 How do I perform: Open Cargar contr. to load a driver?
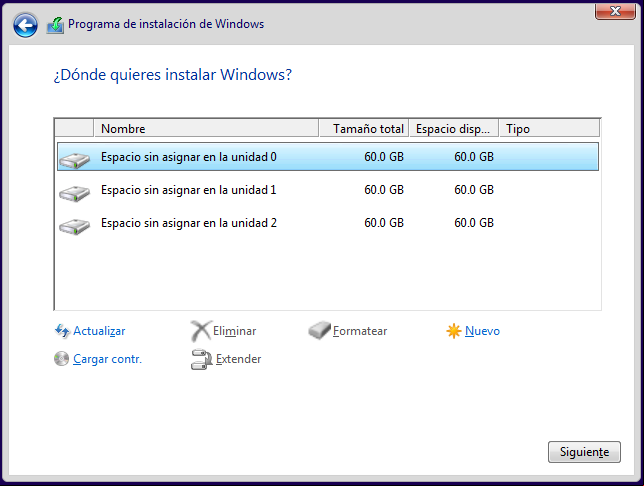pos(108,359)
